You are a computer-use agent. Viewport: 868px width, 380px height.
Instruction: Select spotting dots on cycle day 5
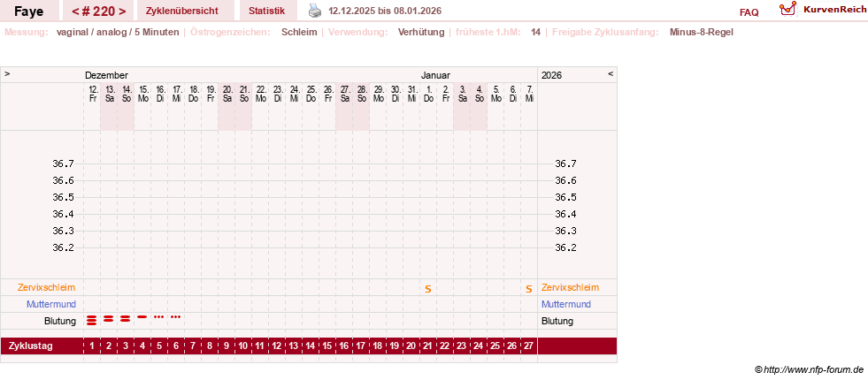click(159, 317)
